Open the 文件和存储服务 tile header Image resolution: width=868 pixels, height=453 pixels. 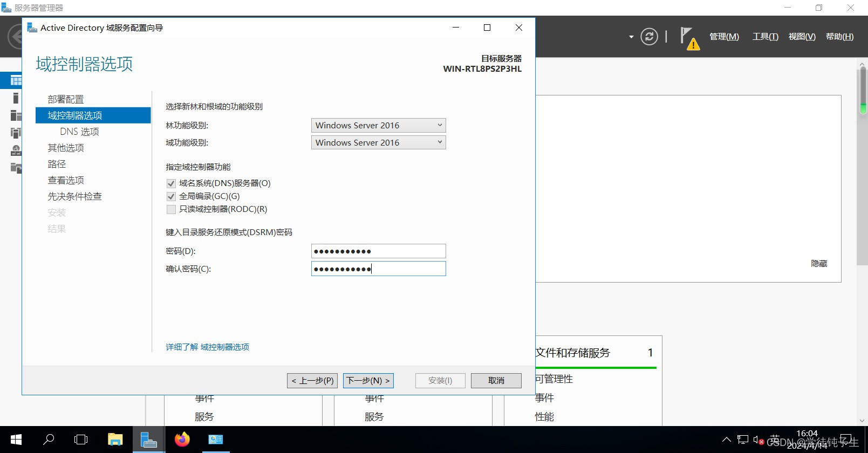tap(572, 353)
